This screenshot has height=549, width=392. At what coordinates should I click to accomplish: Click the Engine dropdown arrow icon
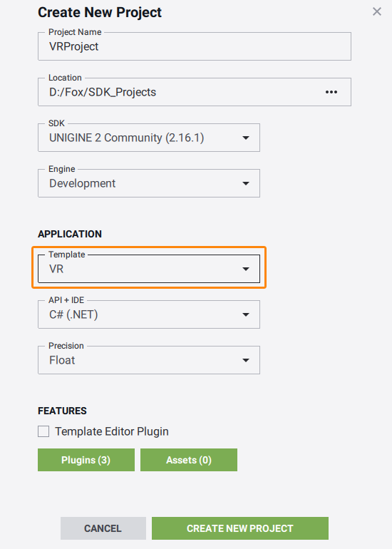click(x=246, y=183)
